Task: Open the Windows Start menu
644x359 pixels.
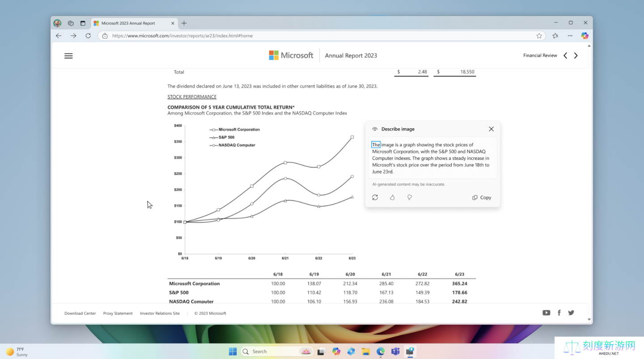Action: [x=233, y=351]
